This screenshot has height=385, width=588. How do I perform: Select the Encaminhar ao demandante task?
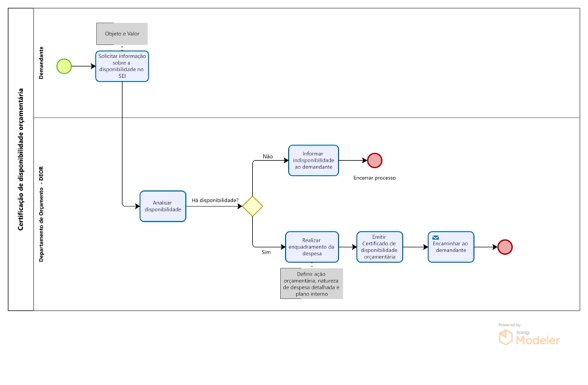pyautogui.click(x=451, y=248)
